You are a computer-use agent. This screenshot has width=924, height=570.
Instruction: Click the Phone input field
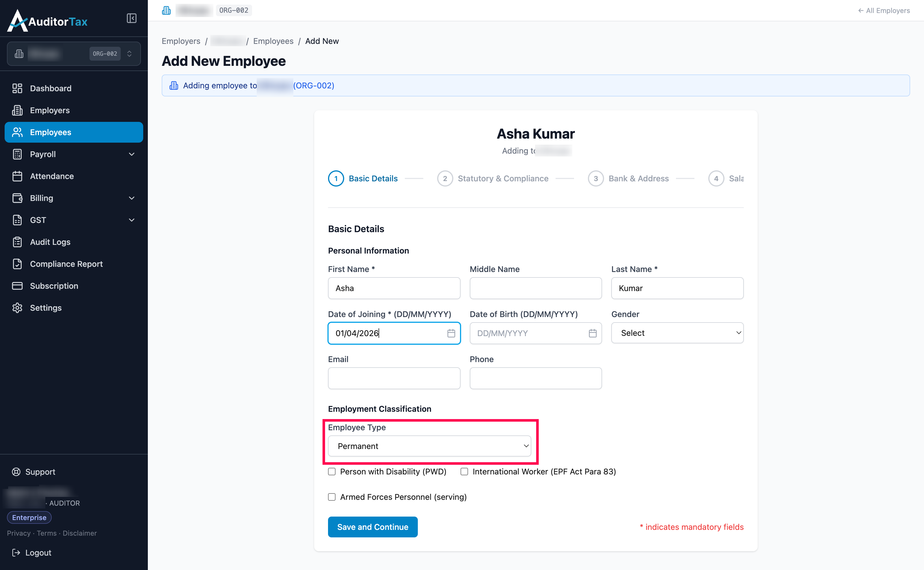(535, 378)
